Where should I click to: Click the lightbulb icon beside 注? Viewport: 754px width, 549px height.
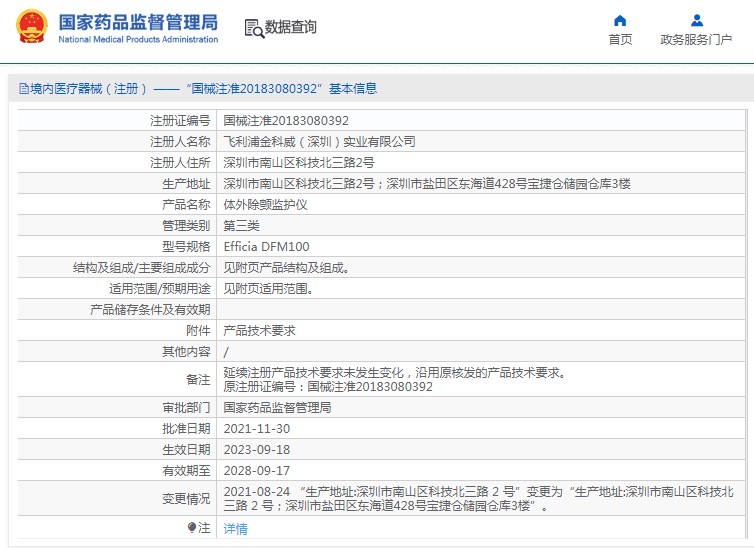click(191, 527)
